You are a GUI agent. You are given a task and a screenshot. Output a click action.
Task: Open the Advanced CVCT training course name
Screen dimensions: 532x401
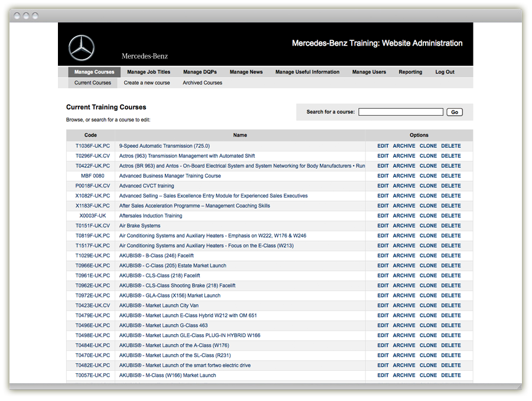coord(147,186)
